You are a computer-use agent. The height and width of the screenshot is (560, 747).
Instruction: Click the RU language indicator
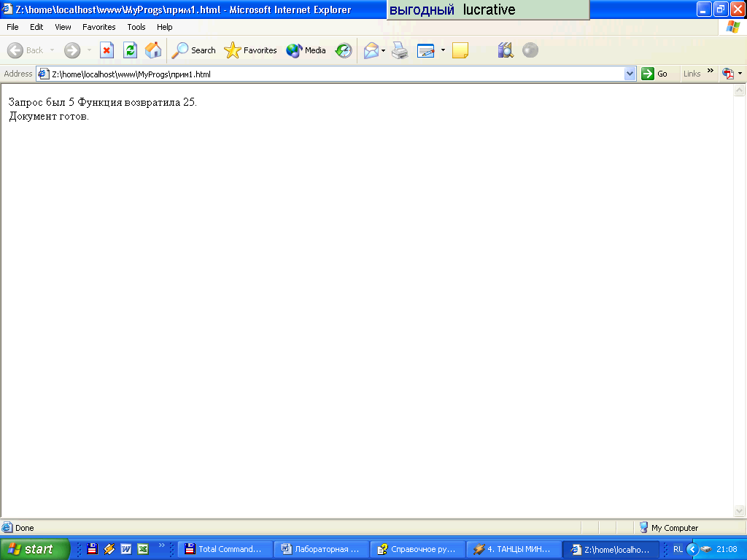[x=678, y=549]
